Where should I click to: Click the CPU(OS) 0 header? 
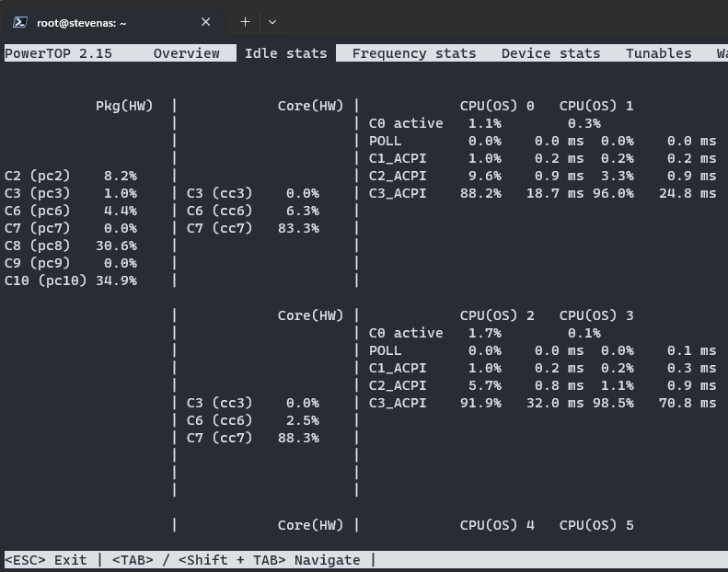497,107
